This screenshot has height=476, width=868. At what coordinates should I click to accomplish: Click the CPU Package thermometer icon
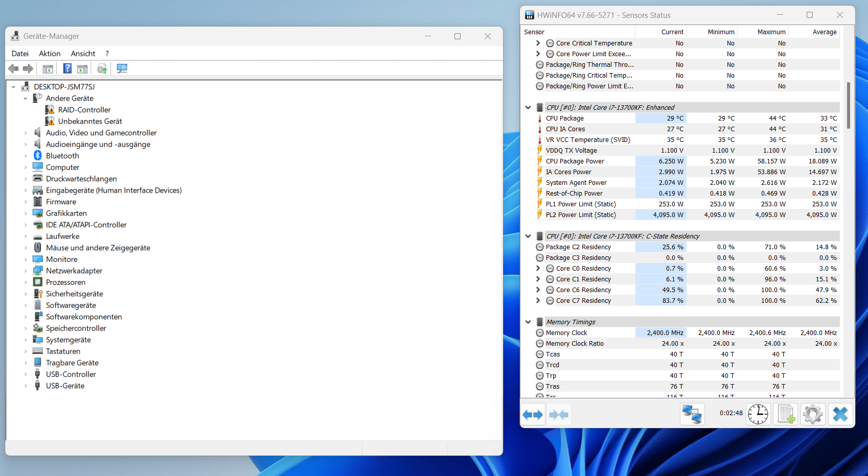coord(539,118)
